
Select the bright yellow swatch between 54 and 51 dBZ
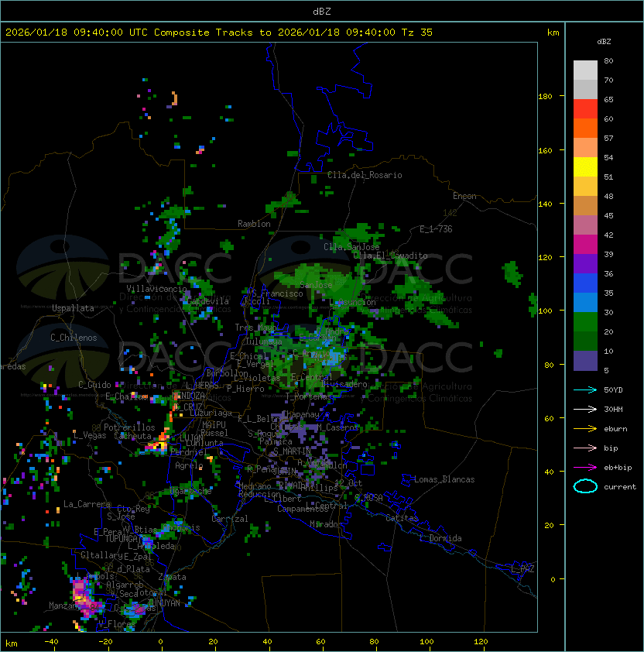pyautogui.click(x=585, y=167)
